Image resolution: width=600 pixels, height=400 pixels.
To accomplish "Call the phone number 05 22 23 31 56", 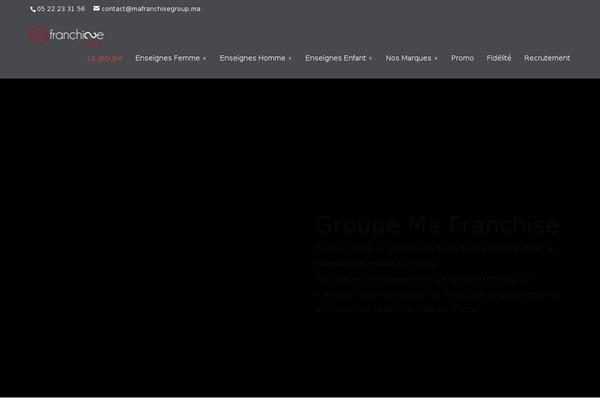I will click(x=61, y=9).
